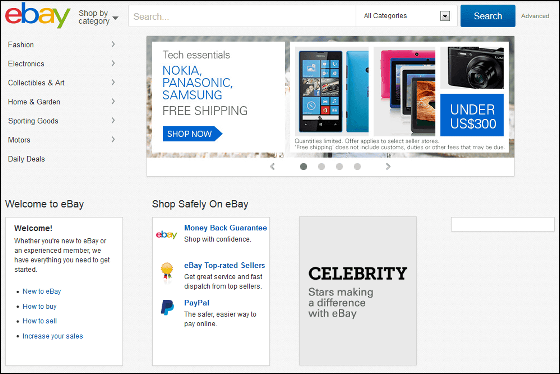The height and width of the screenshot is (374, 560).
Task: Click the small eBay logo beside Money Back Guarantee
Action: tap(166, 235)
